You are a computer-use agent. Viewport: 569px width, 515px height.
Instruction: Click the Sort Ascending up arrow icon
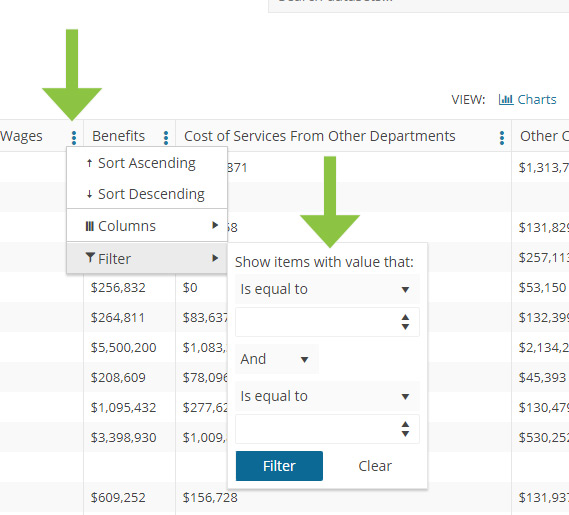click(x=89, y=163)
